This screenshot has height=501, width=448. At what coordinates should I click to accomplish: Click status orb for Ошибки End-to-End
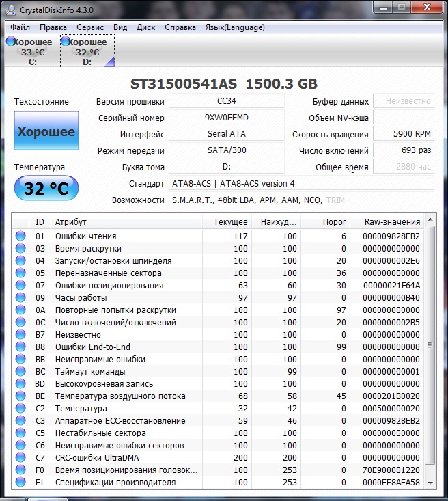click(20, 347)
